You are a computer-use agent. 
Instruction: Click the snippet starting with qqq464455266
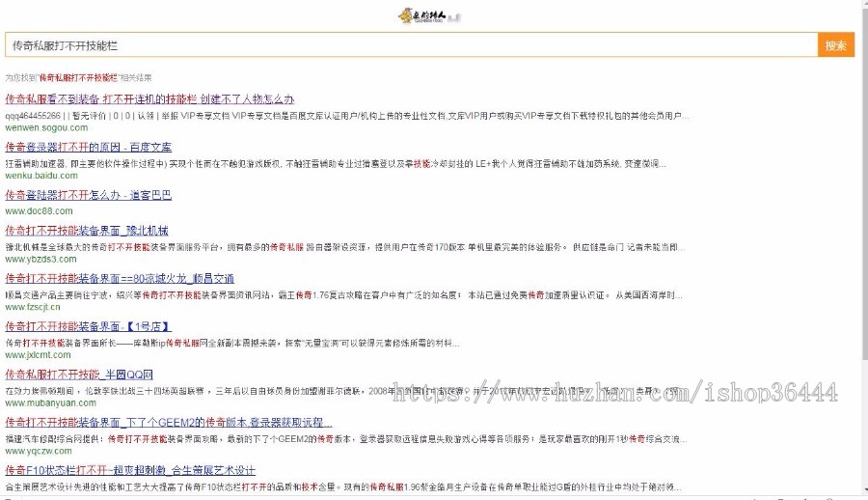[347, 116]
